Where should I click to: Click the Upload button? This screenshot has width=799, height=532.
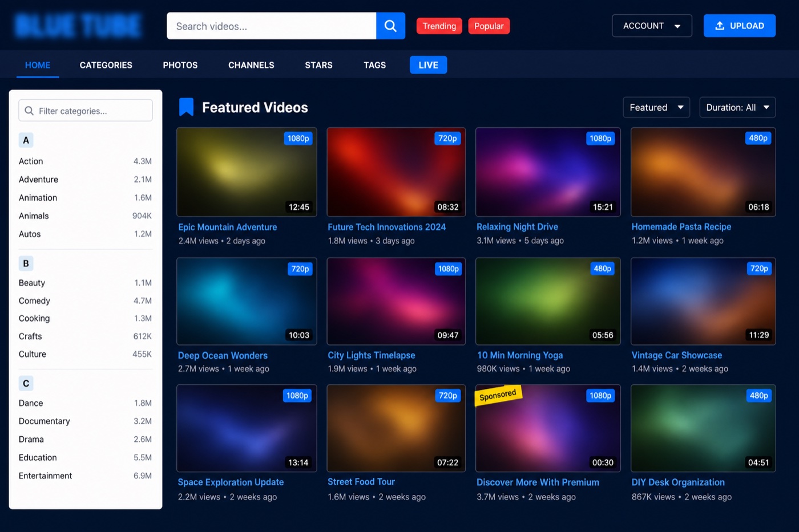pyautogui.click(x=740, y=26)
